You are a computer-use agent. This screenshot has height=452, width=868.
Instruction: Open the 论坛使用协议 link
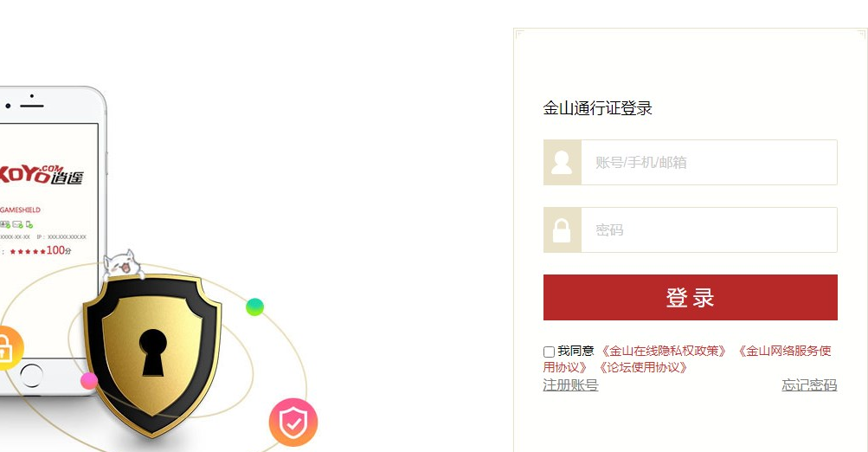point(643,367)
